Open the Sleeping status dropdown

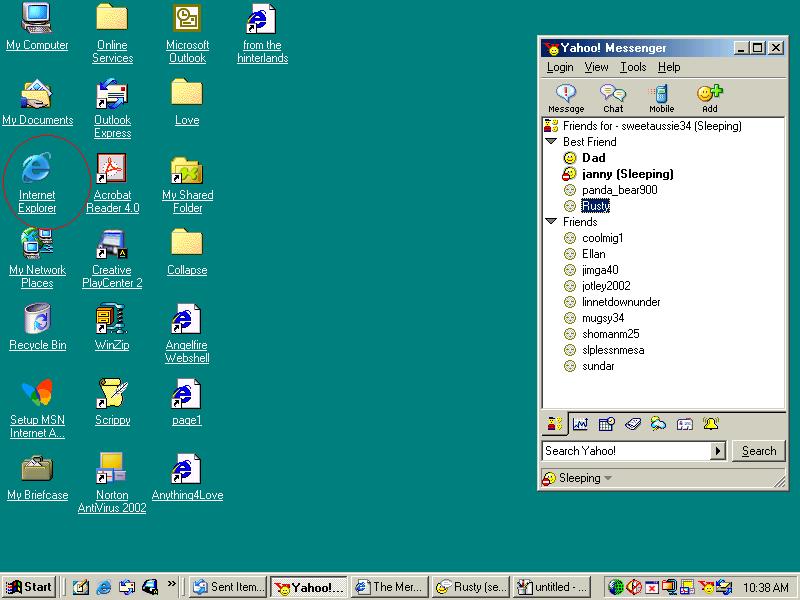(607, 479)
